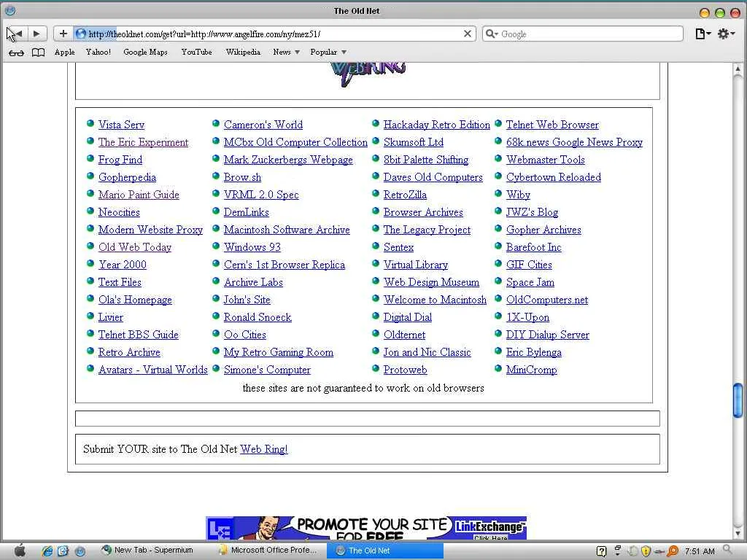Click the second quick launch icon

coord(63,551)
